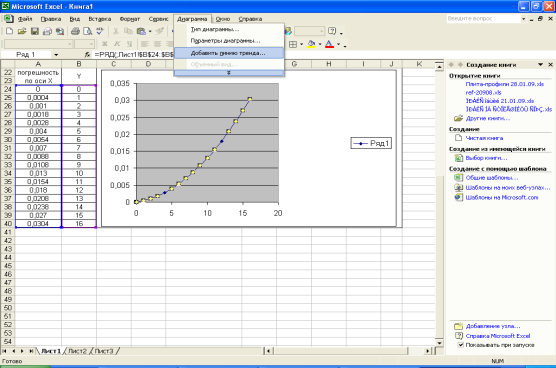Click the Align Left icon
This screenshot has height=368, width=556.
coord(144,44)
